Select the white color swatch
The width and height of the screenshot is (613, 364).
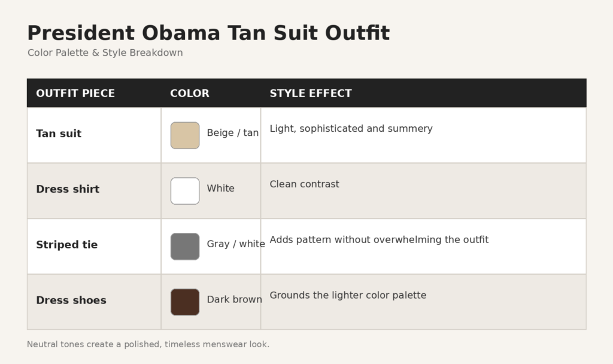pos(185,191)
